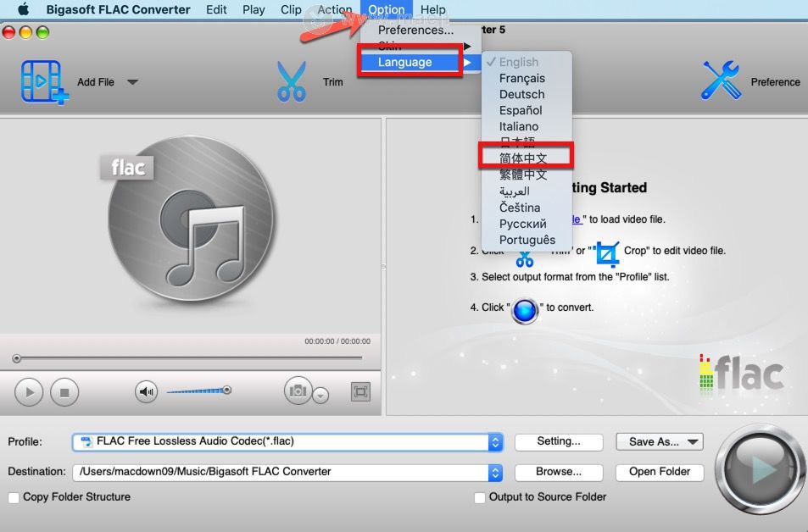Toggle fullscreen preview icon
808x532 pixels.
(360, 392)
